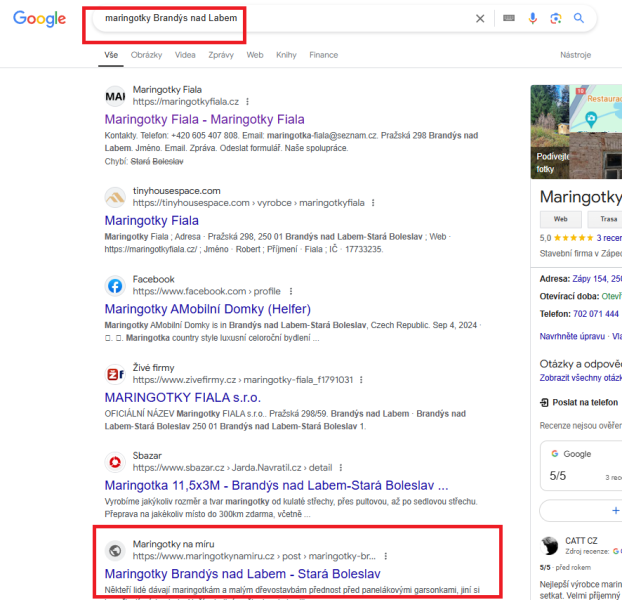Viewport: 622px width, 600px height.
Task: Clear the search query with X icon
Action: (480, 18)
